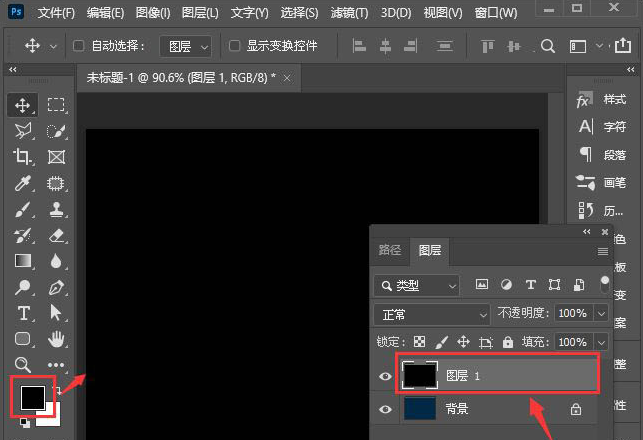Screen dimensions: 643x440
Task: Select the Pen tool
Action: coord(56,287)
